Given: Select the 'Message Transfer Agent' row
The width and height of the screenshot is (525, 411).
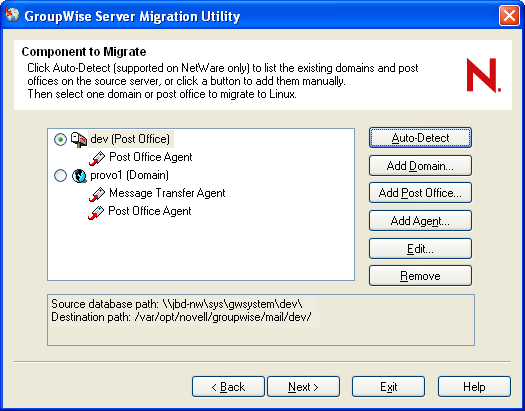Looking at the screenshot, I should pyautogui.click(x=167, y=193).
